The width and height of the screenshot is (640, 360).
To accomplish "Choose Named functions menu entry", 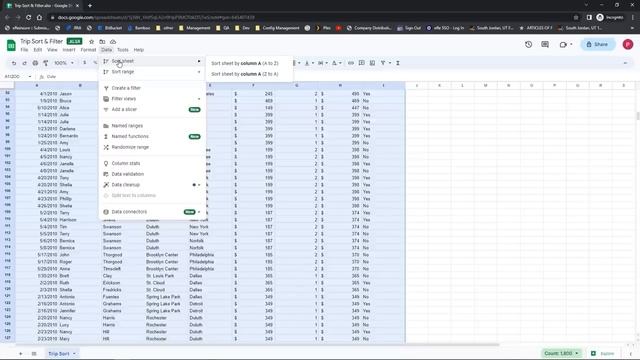I will 152,136.
